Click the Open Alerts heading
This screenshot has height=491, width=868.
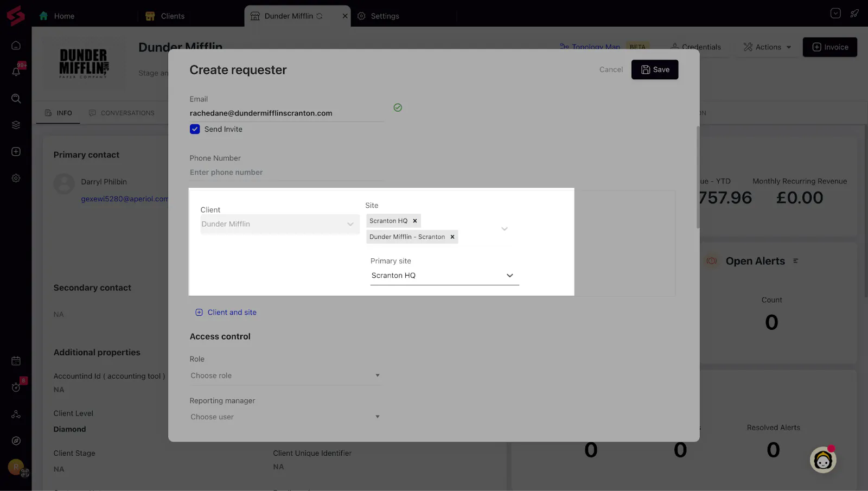pyautogui.click(x=755, y=261)
